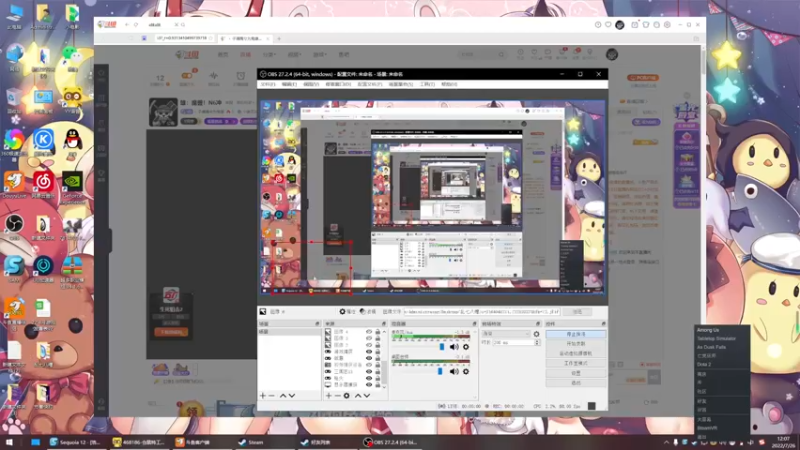Pop out the Scenes dock panel
This screenshot has width=800, height=450.
pos(317,324)
